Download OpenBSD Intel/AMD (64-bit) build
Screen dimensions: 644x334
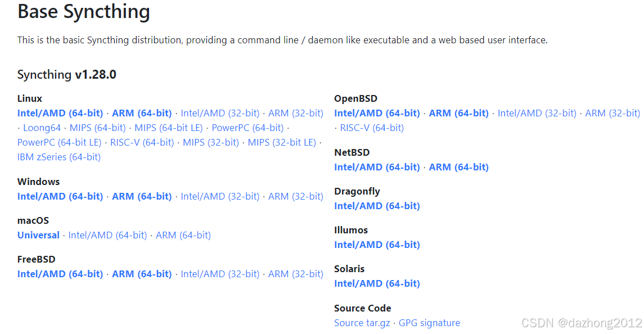tap(377, 113)
